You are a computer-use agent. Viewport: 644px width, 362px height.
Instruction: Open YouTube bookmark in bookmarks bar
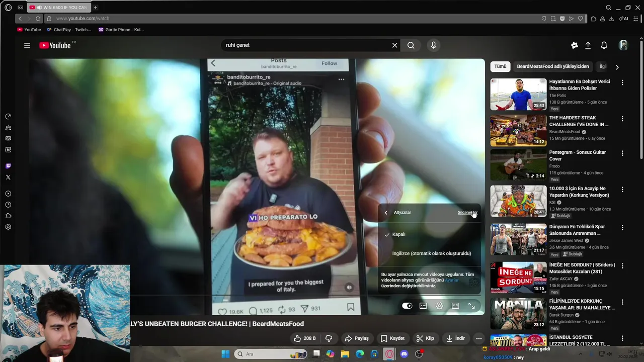pyautogui.click(x=29, y=30)
